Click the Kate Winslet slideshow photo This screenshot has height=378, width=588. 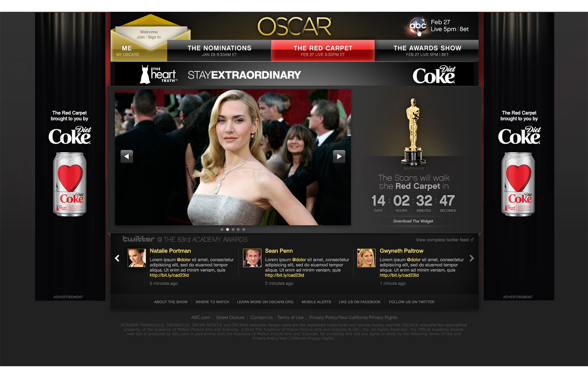(x=233, y=157)
